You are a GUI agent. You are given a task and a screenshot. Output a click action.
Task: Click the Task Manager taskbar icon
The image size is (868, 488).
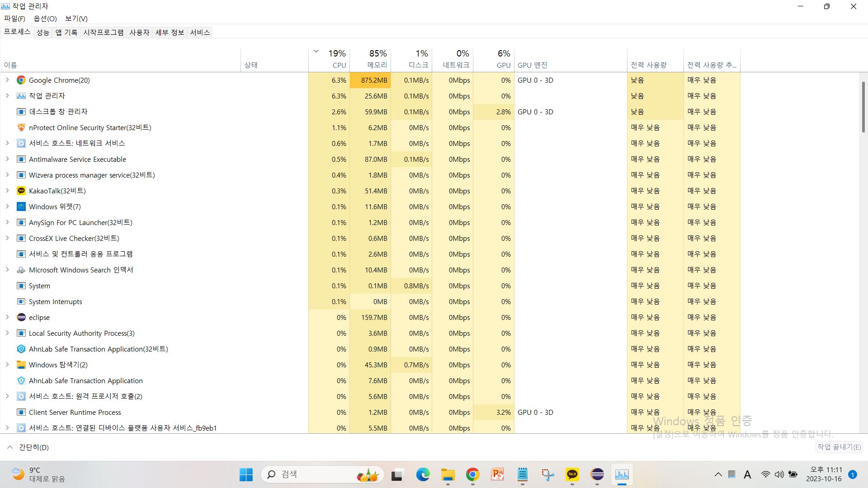pos(622,474)
